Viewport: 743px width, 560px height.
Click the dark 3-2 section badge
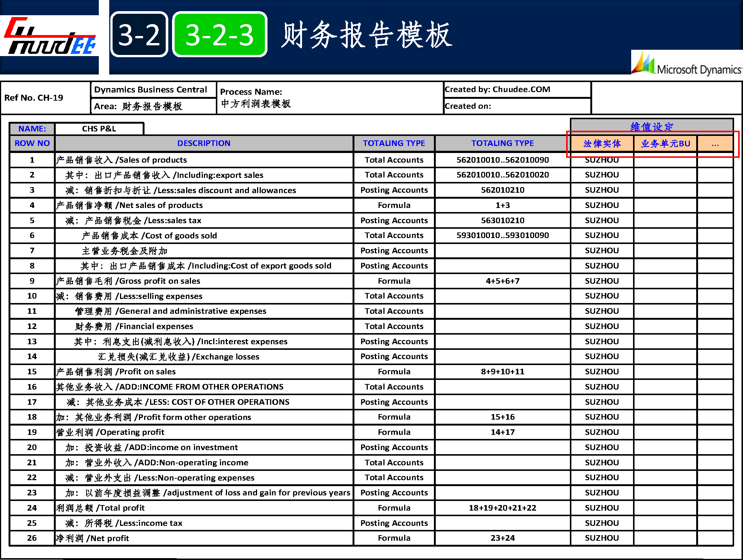139,35
